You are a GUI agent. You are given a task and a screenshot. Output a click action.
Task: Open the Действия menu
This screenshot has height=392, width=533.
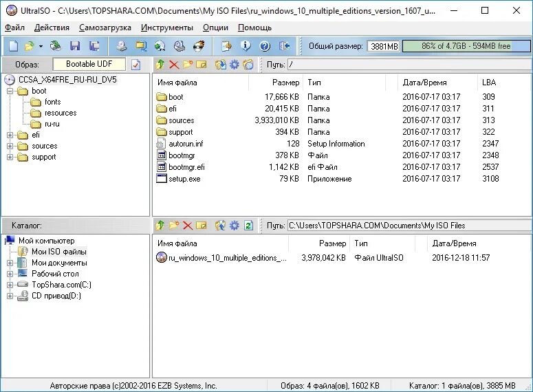(x=52, y=28)
